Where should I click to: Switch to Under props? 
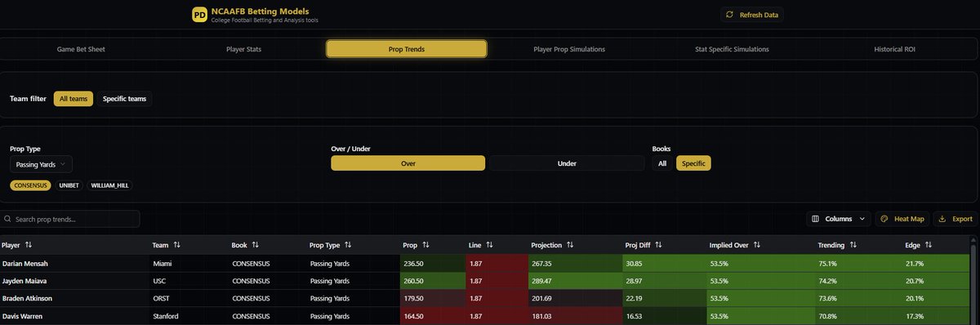tap(567, 163)
